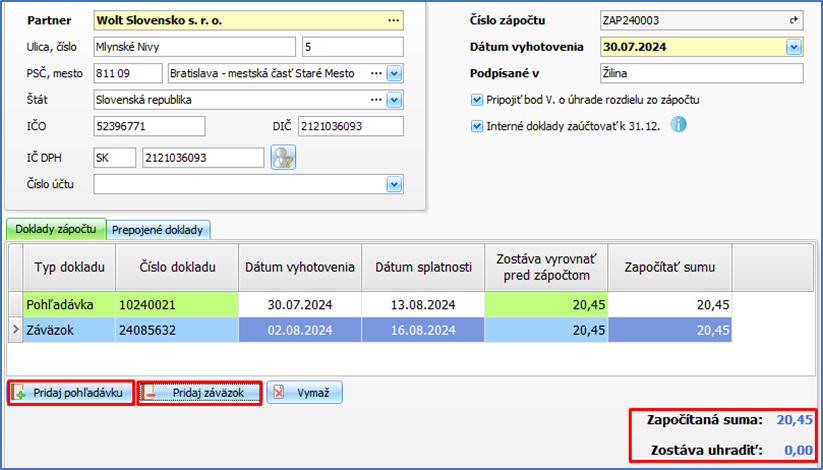Image resolution: width=823 pixels, height=470 pixels.
Task: Select the Záväzok row cell
Action: [69, 330]
